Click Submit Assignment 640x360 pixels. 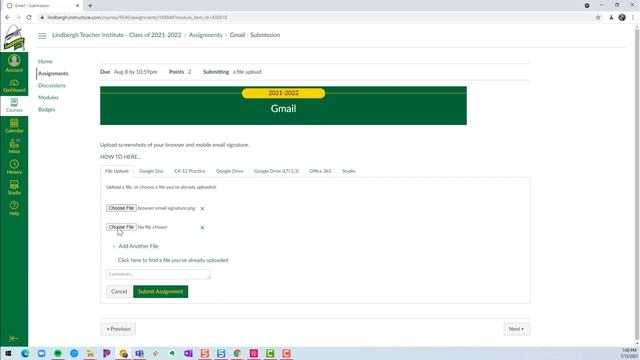(x=160, y=291)
